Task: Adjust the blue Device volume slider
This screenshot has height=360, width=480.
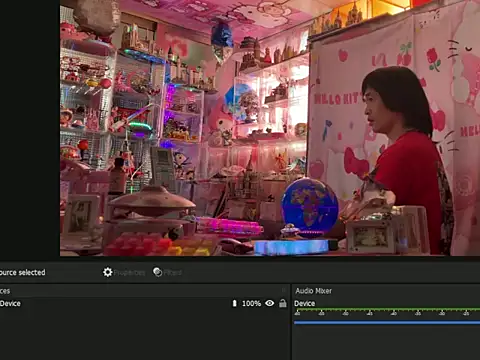Action: pos(387,322)
